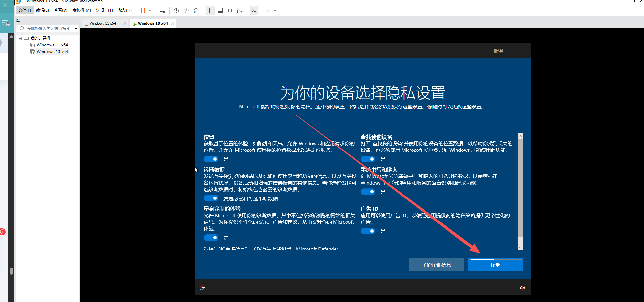Click the privacy list scroll down arrow
Viewport: 644px width, 302px height.
[x=520, y=247]
